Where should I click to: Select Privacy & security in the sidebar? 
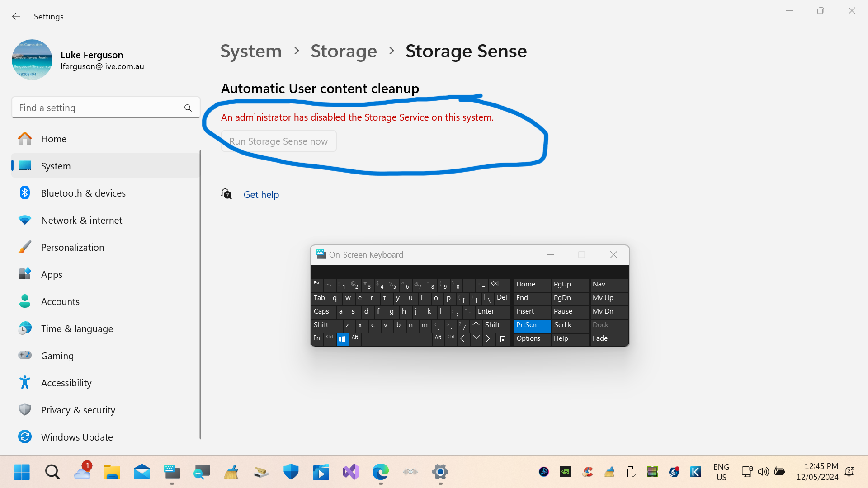point(78,410)
